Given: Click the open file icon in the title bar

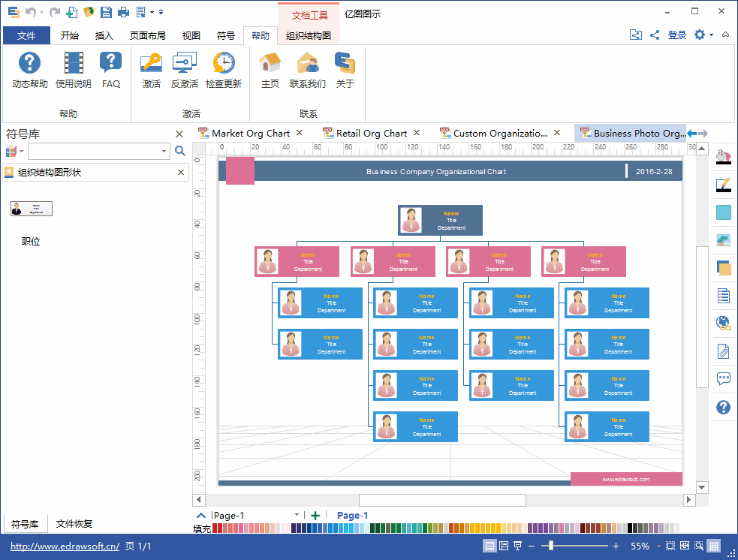Looking at the screenshot, I should [x=89, y=12].
